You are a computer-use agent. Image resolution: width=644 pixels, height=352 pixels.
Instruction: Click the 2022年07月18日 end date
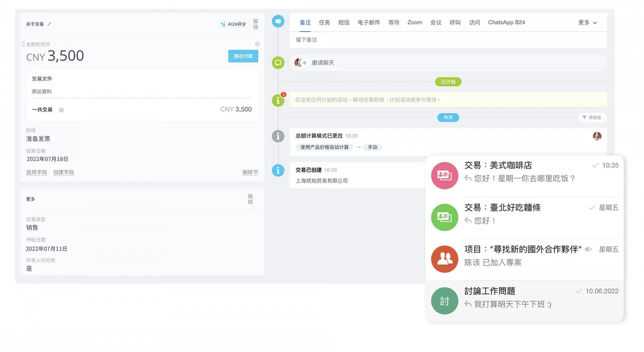[47, 159]
